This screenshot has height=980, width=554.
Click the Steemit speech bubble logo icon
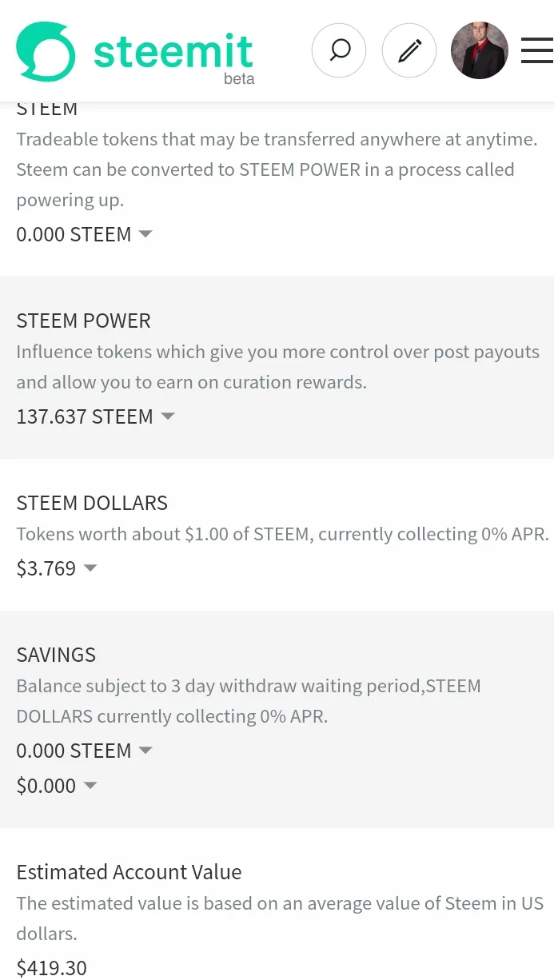46,51
